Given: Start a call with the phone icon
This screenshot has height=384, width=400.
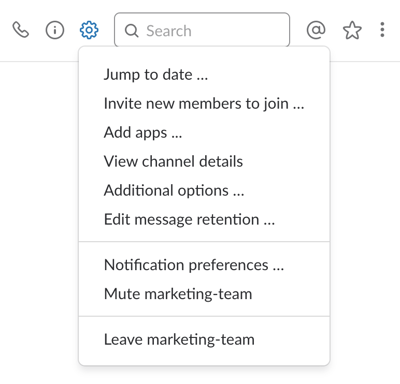Looking at the screenshot, I should 21,30.
